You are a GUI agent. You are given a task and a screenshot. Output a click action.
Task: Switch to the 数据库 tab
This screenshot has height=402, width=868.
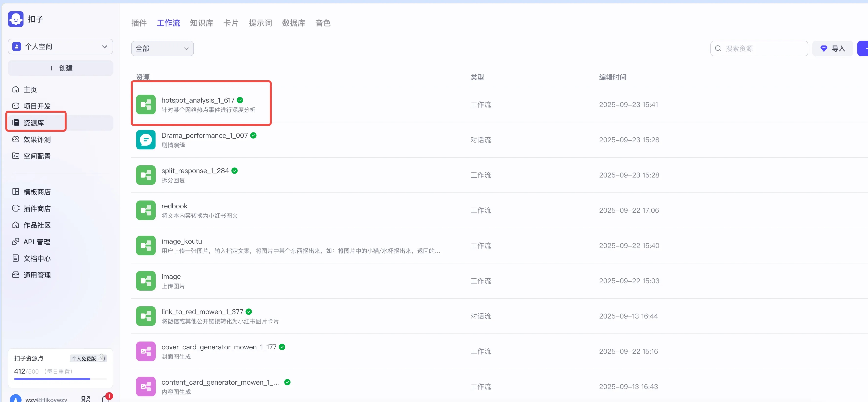pyautogui.click(x=293, y=23)
